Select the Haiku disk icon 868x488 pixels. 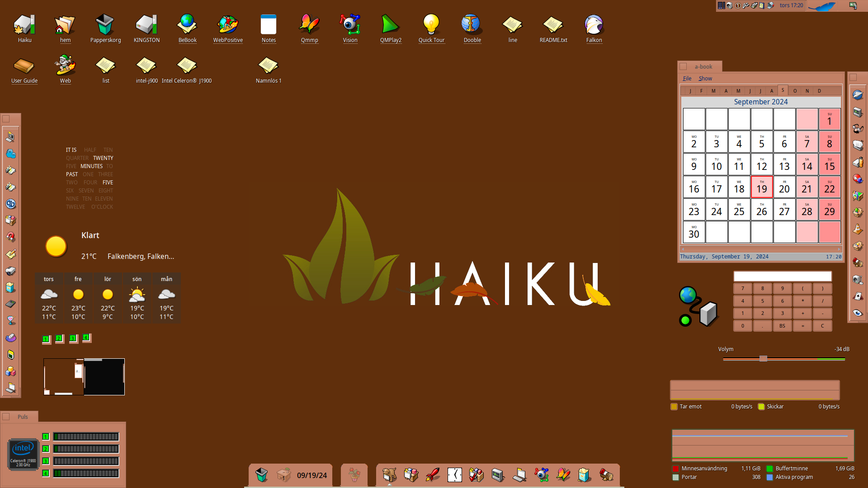[24, 25]
